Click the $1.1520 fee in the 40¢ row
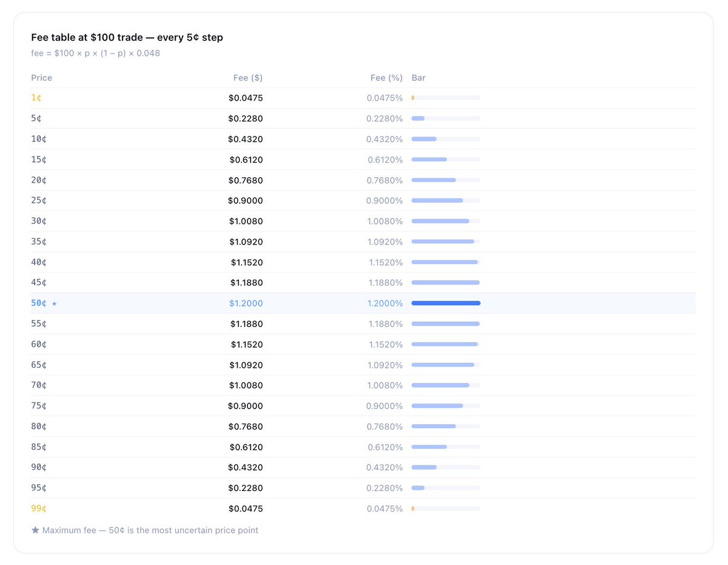The image size is (728, 565). (x=247, y=262)
